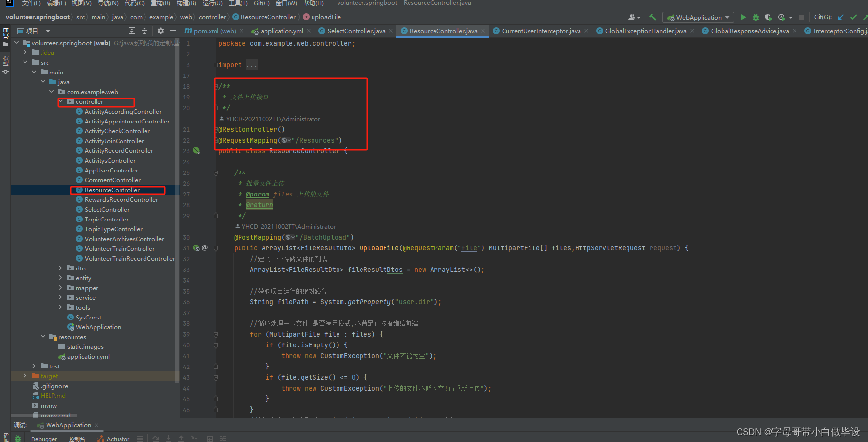Collapse the controller package

pyautogui.click(x=60, y=101)
